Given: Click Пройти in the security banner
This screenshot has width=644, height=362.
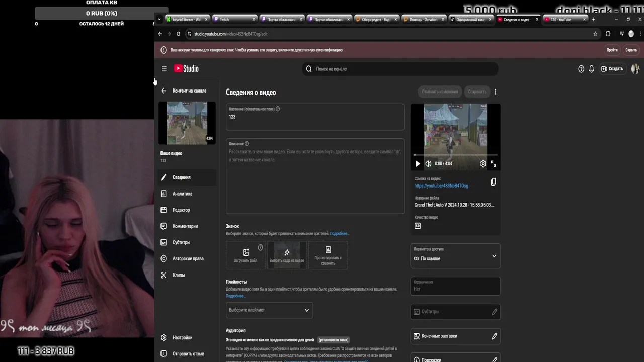Looking at the screenshot, I should [612, 50].
